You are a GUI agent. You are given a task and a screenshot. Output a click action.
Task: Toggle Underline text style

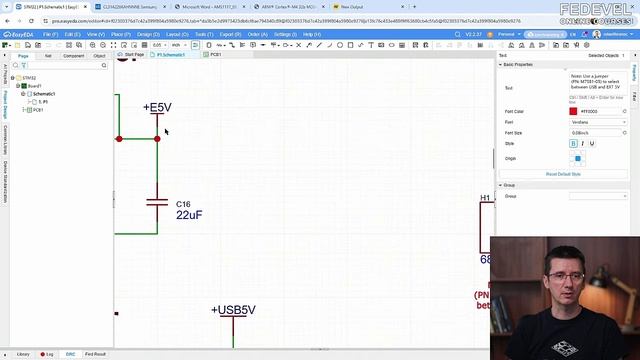(592, 144)
